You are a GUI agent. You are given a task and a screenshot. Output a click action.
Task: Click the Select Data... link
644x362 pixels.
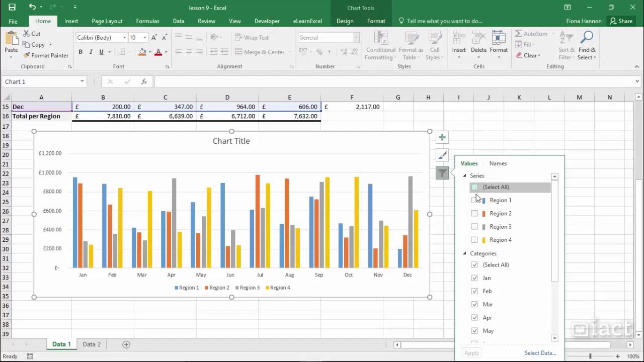click(x=540, y=353)
